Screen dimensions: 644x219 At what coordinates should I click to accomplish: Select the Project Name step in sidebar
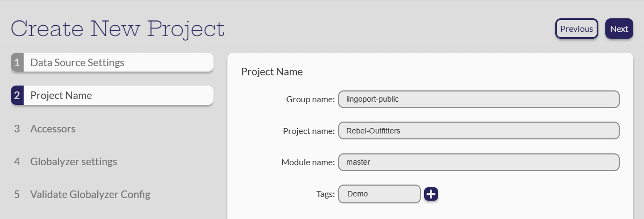pyautogui.click(x=61, y=96)
